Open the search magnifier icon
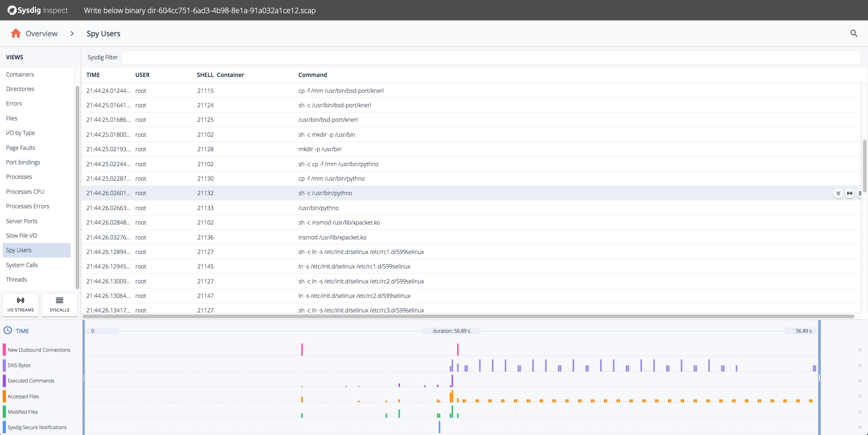The image size is (868, 435). 854,33
